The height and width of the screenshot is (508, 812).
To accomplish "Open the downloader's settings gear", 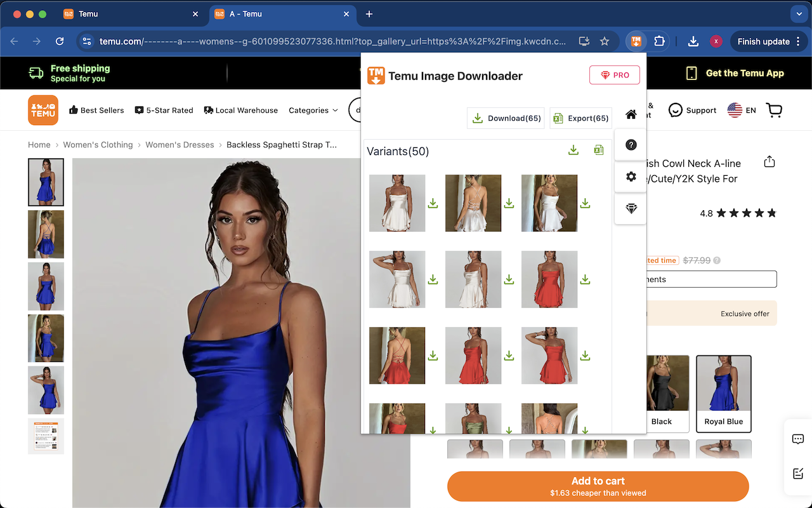I will pos(631,177).
